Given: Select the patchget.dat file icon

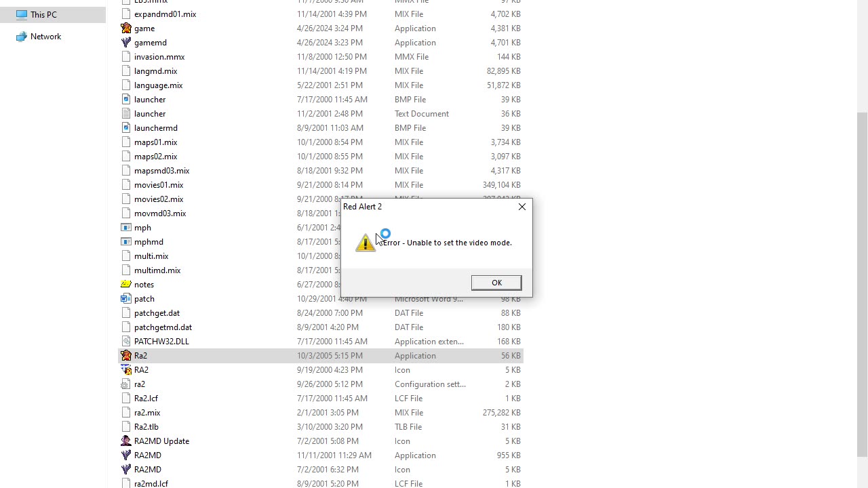Looking at the screenshot, I should 126,313.
